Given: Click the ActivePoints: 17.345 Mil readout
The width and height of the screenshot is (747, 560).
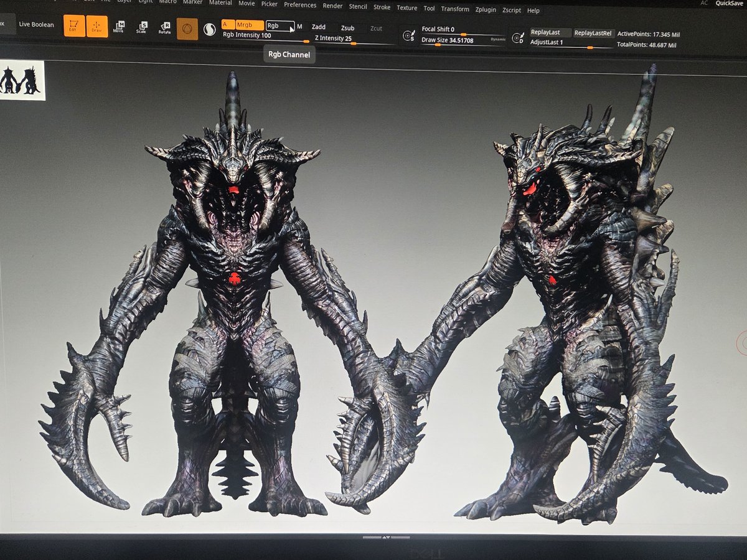Looking at the screenshot, I should click(x=649, y=34).
